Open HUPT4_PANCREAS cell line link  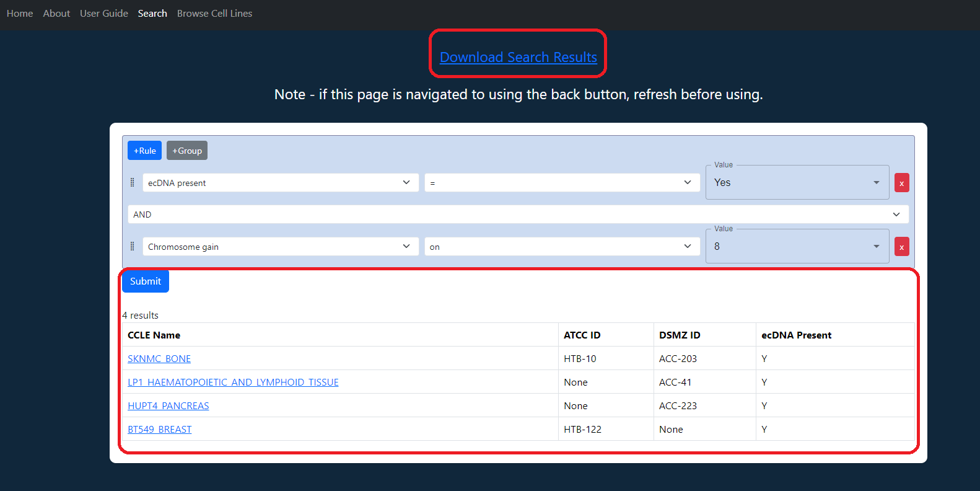[x=168, y=406]
